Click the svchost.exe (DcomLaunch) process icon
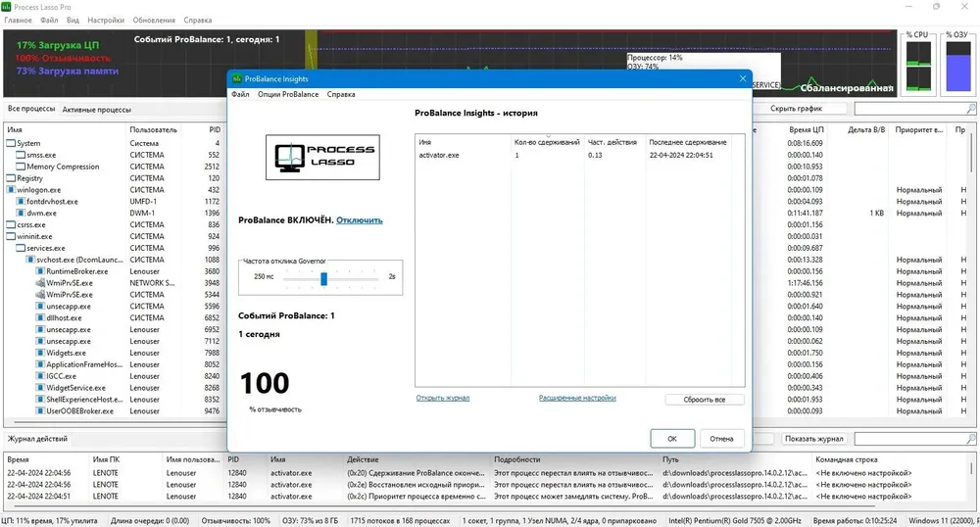The width and height of the screenshot is (980, 527). pos(30,260)
